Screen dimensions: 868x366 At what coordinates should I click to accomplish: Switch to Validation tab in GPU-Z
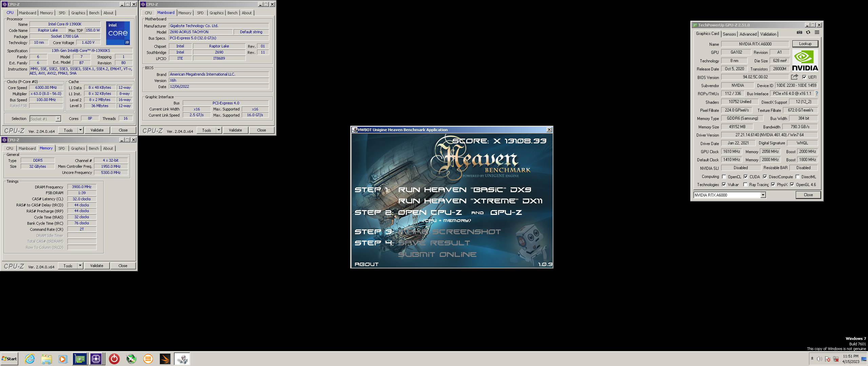[x=768, y=34]
